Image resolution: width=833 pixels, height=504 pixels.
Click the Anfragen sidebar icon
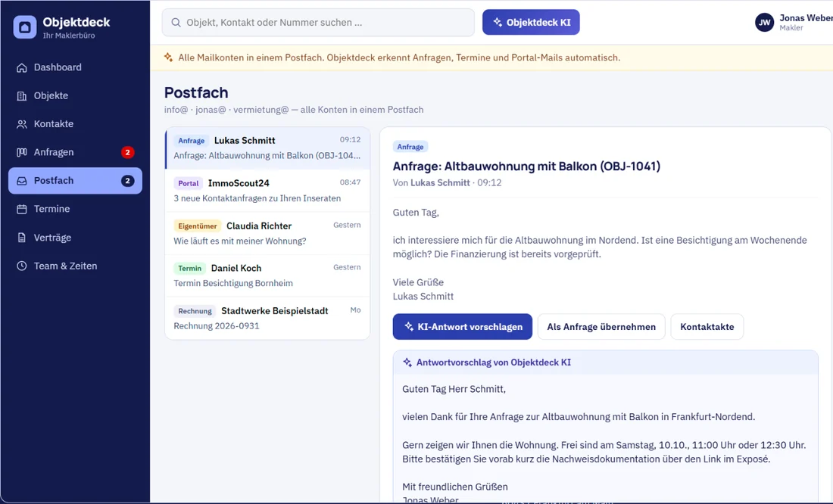tap(22, 152)
